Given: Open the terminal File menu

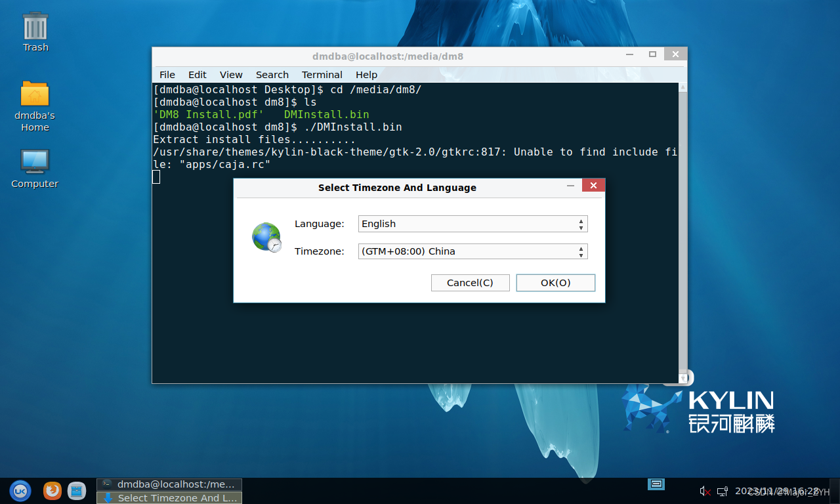Looking at the screenshot, I should click(x=167, y=75).
